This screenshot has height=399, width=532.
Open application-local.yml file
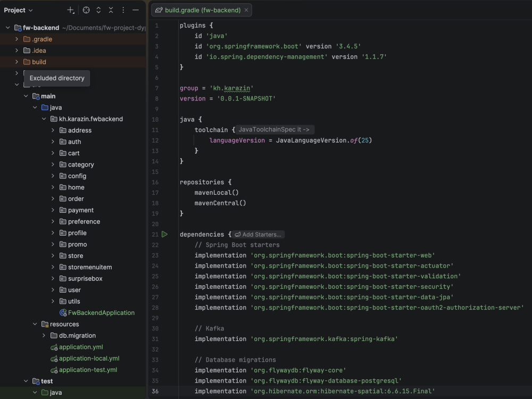89,358
